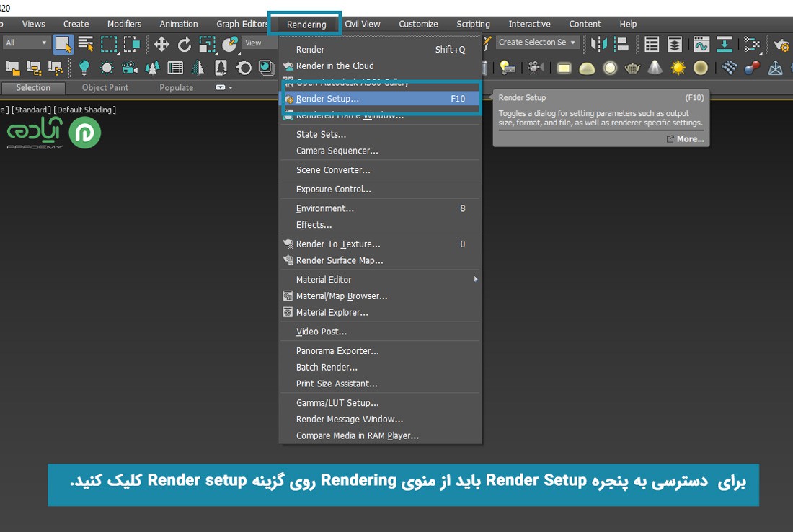Click the cone spotlight icon
793x532 pixels.
coord(655,67)
